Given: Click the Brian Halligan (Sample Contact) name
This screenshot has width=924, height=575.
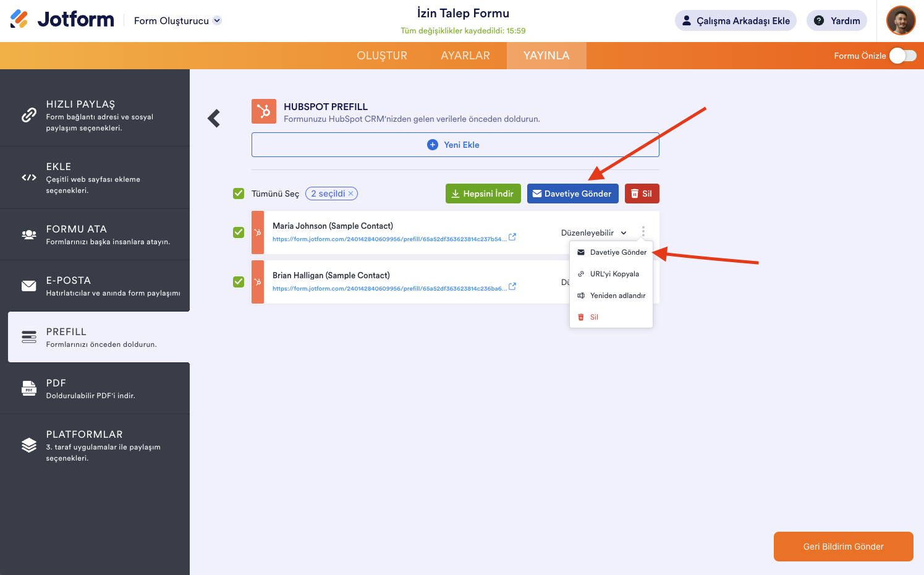Looking at the screenshot, I should click(x=331, y=275).
